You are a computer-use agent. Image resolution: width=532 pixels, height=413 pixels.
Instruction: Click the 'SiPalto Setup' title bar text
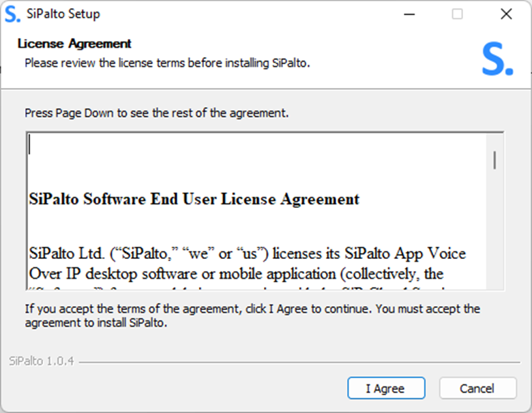(x=63, y=14)
